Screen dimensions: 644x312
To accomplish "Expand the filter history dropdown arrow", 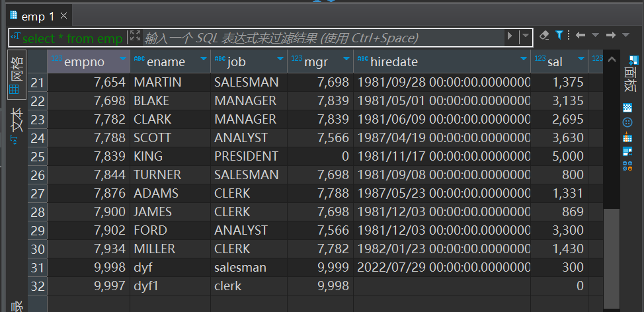I will [x=525, y=36].
